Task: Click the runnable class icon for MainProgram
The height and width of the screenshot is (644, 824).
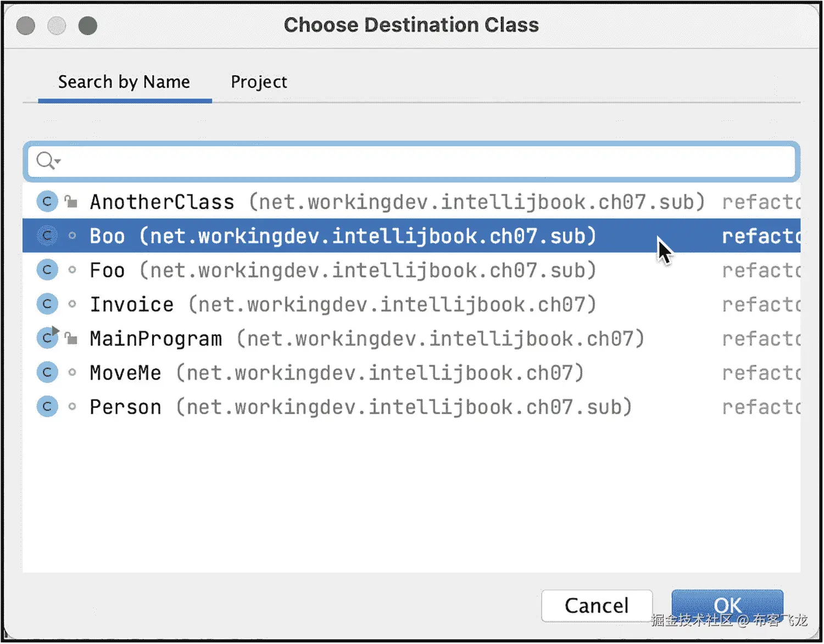Action: [x=47, y=338]
